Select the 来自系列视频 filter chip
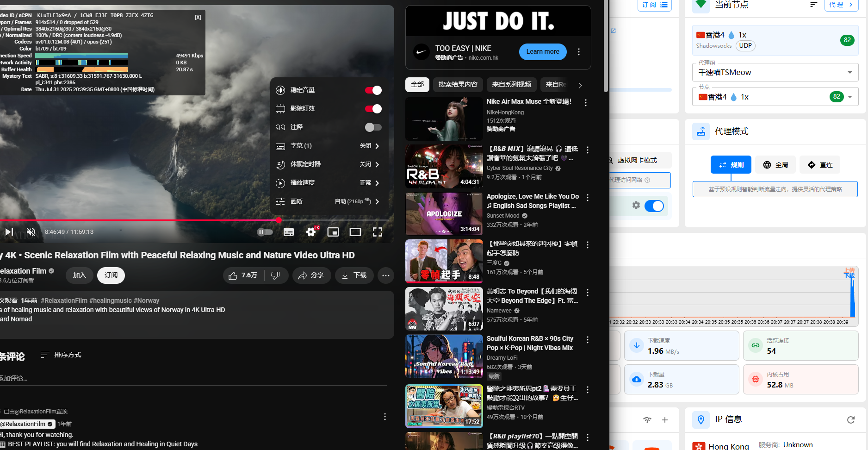 512,85
